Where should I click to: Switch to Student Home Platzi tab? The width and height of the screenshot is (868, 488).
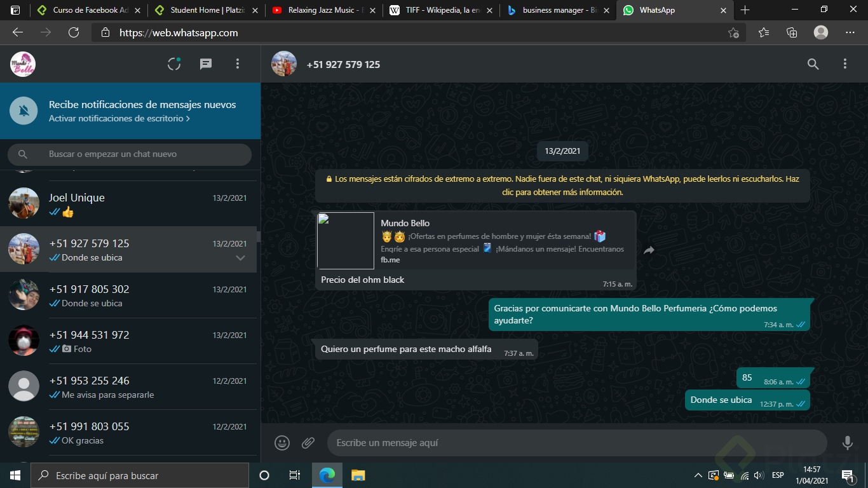click(x=207, y=10)
